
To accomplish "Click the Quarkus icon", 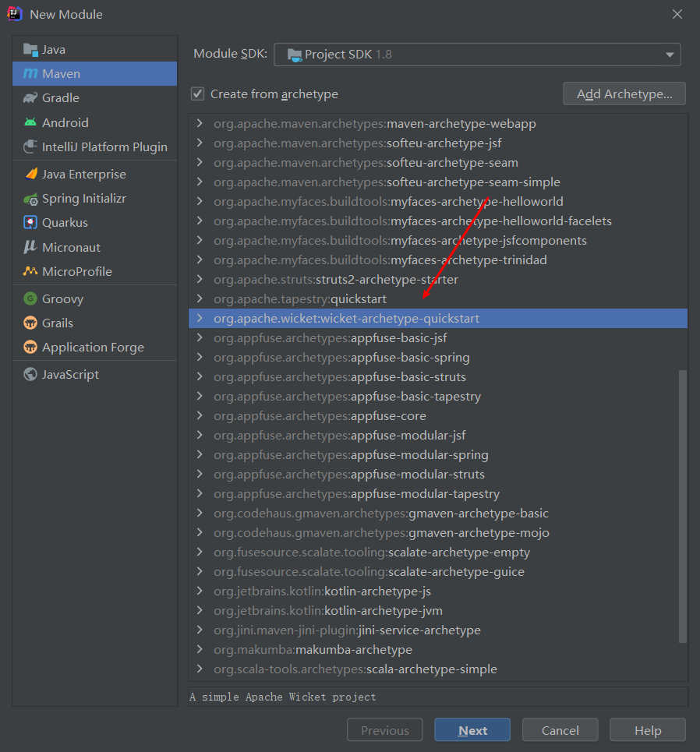I will click(x=30, y=223).
